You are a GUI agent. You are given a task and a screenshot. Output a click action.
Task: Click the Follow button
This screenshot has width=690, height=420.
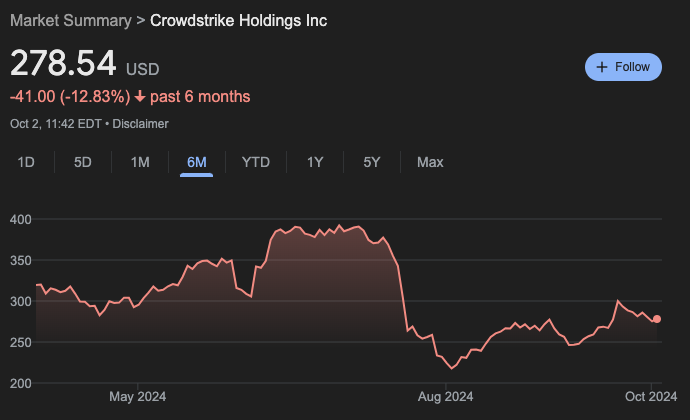pyautogui.click(x=623, y=67)
